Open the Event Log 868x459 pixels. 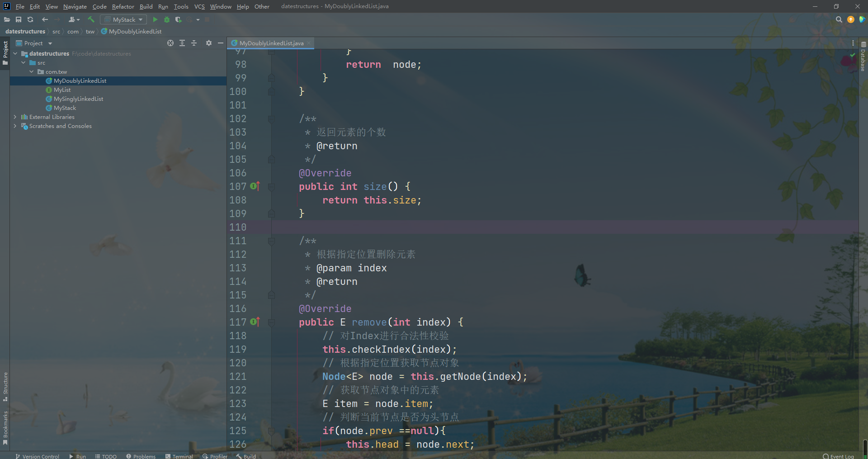[839, 456]
